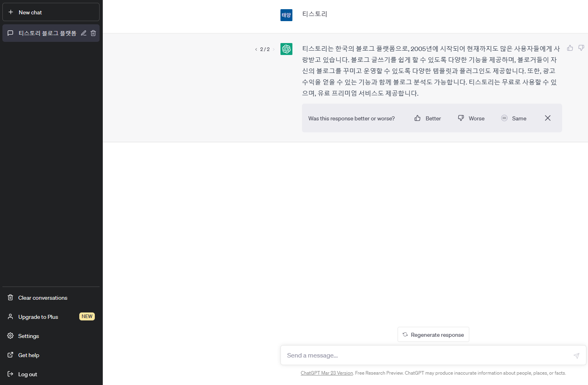Click Upgrade to Plus with the NEW badge
This screenshot has height=385, width=588.
pyautogui.click(x=38, y=316)
